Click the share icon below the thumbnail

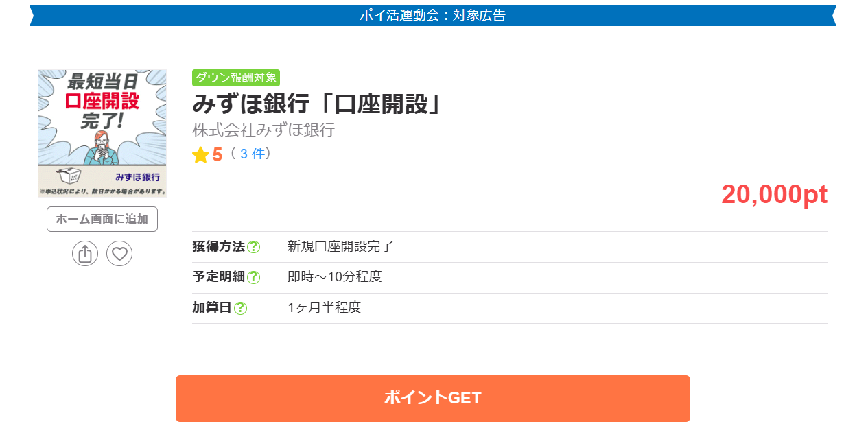click(85, 254)
